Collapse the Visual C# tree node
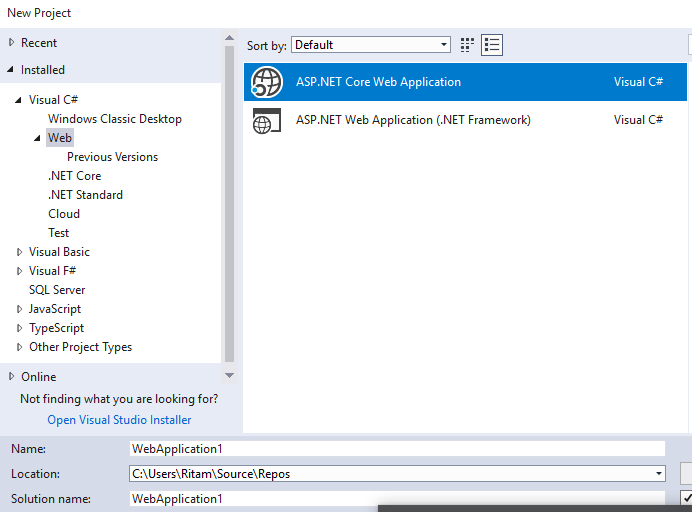The width and height of the screenshot is (692, 512). (x=19, y=100)
